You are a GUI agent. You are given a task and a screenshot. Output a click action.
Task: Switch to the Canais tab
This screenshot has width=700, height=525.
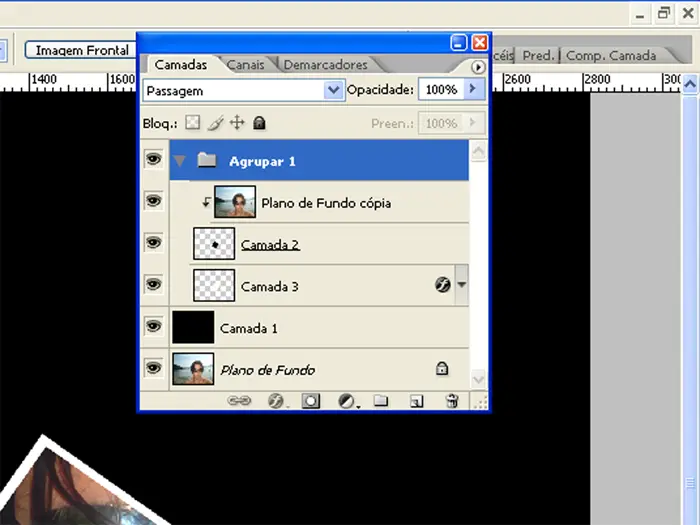(245, 65)
